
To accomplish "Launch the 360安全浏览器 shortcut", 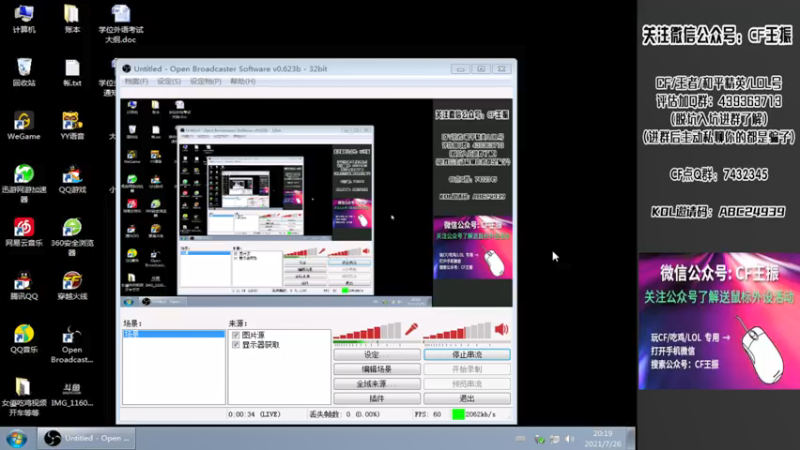I will click(72, 237).
